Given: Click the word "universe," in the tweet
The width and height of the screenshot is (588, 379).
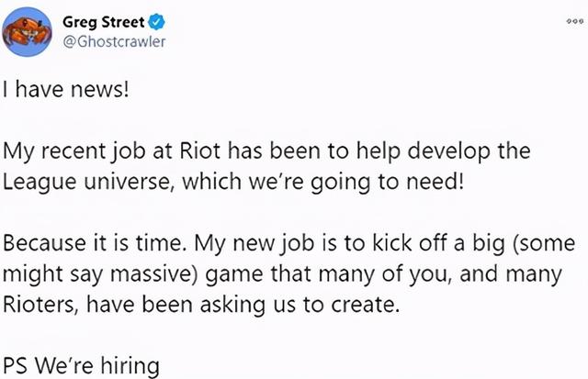Looking at the screenshot, I should coord(130,182).
